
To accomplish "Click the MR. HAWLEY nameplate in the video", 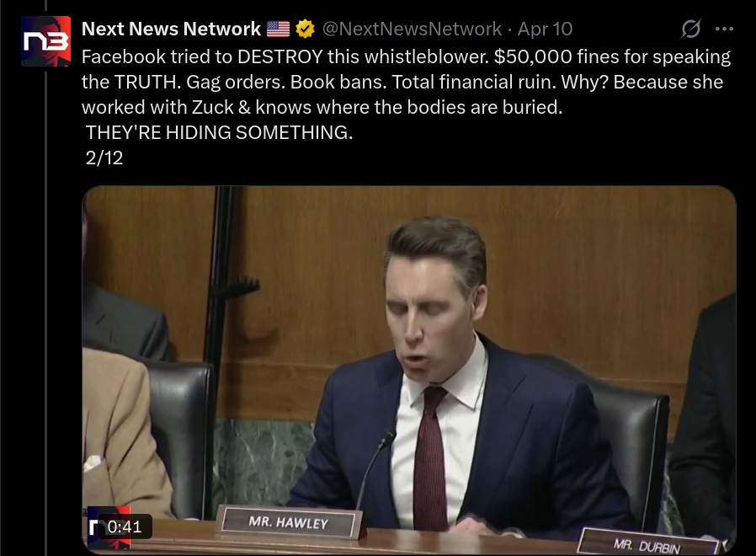I will pos(289,521).
